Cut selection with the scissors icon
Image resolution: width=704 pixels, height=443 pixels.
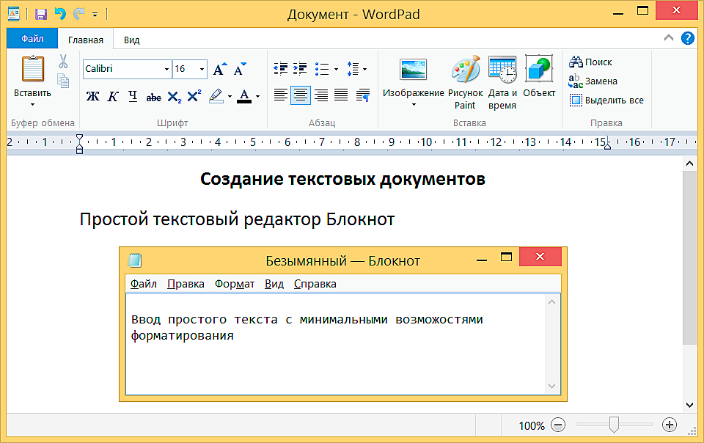63,61
